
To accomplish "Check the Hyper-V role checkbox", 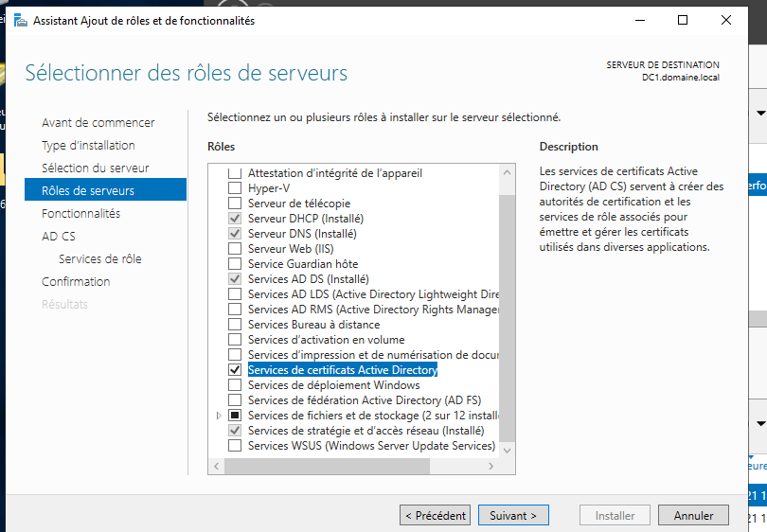I will (x=235, y=188).
